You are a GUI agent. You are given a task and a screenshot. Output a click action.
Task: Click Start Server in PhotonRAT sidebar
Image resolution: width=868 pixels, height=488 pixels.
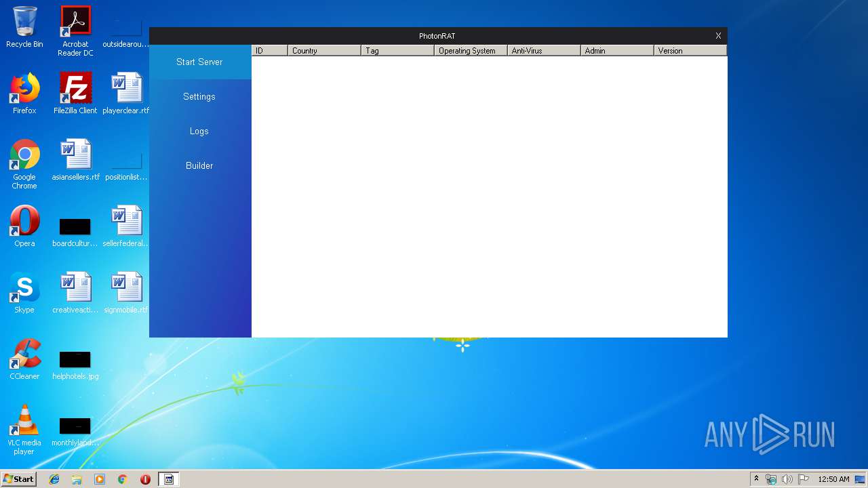click(200, 62)
